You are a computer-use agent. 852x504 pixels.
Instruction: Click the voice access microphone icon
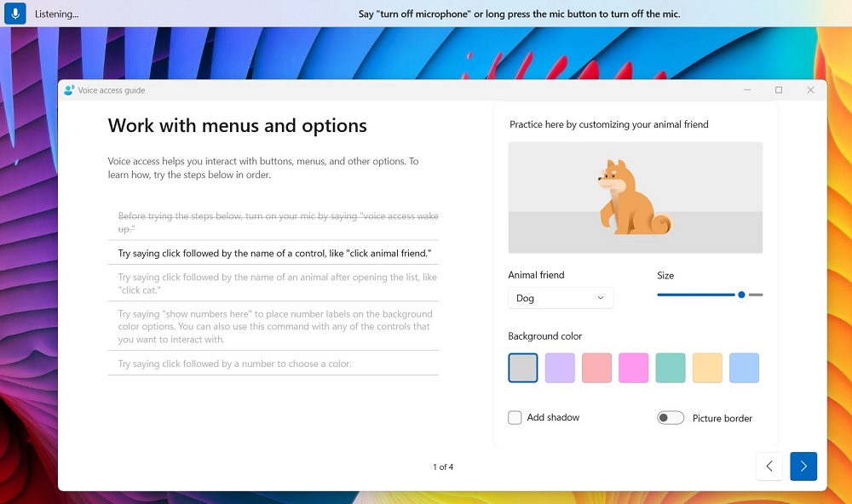[15, 14]
